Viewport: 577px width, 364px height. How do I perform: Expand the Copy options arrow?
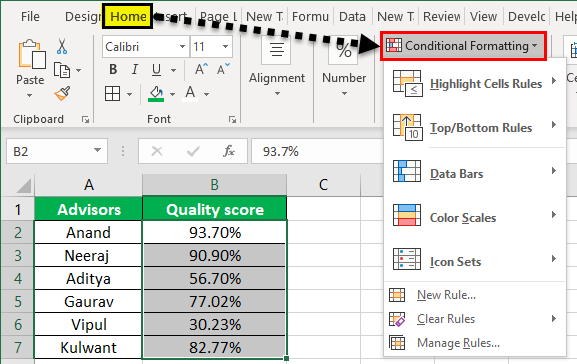[x=78, y=70]
